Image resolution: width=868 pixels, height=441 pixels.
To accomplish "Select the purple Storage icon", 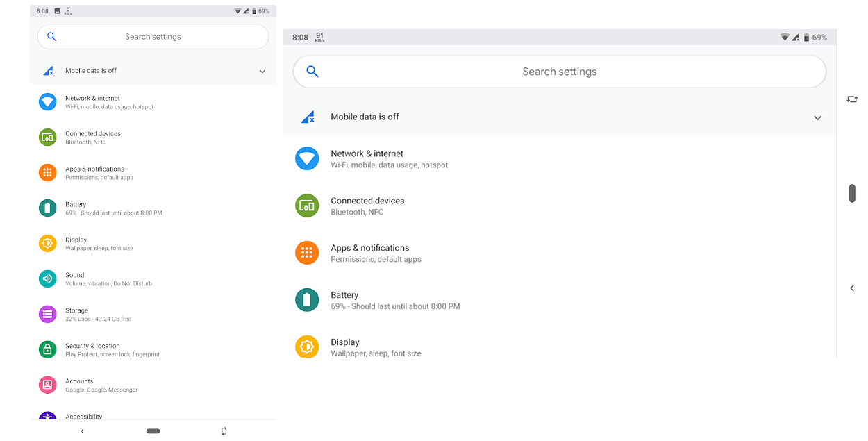I will pos(47,314).
